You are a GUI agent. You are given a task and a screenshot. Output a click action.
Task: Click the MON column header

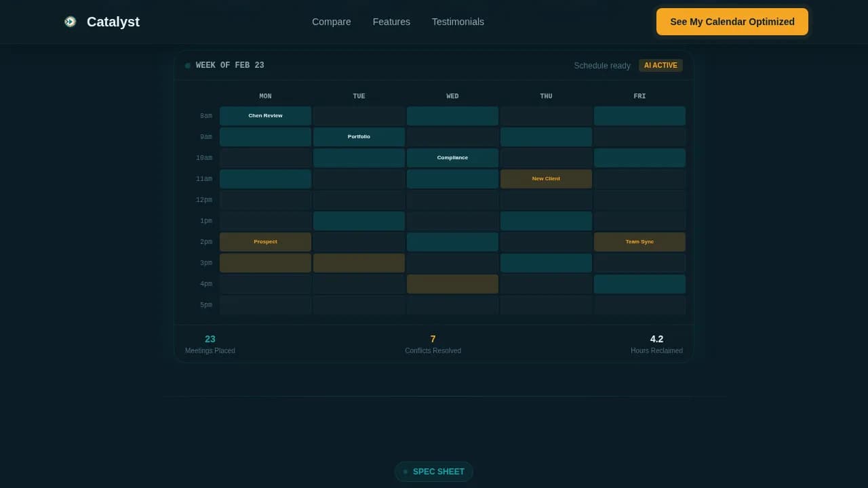point(265,96)
